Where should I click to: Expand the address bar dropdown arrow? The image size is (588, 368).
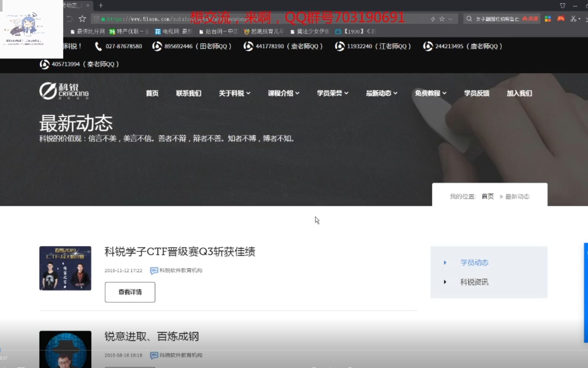tap(450, 19)
